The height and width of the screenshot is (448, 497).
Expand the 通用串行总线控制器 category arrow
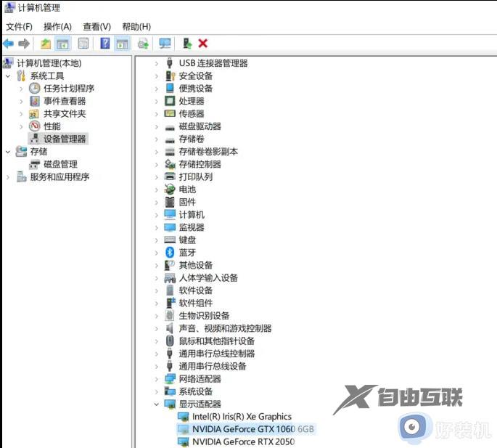(156, 354)
